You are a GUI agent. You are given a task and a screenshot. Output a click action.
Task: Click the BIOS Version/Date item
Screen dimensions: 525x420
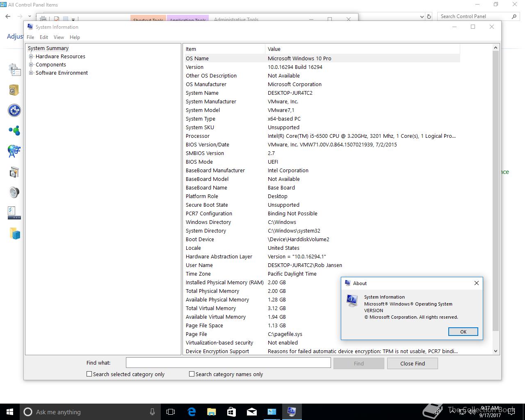click(x=208, y=144)
